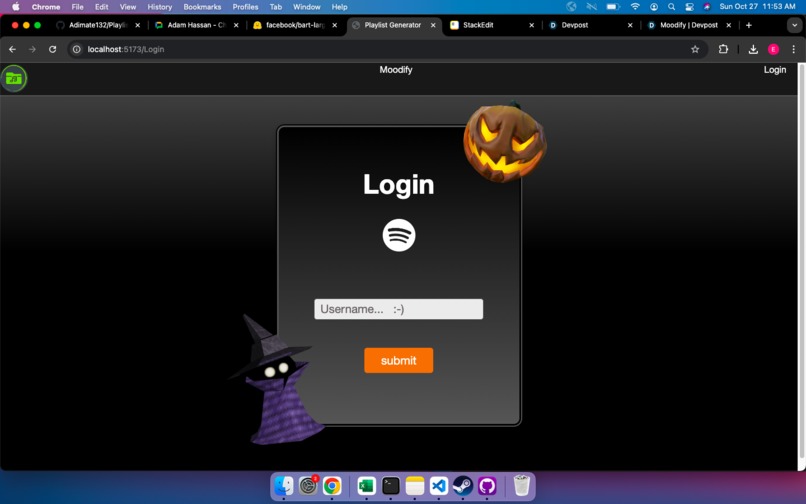Open the Edit menu
The image size is (806, 504).
(x=102, y=7)
